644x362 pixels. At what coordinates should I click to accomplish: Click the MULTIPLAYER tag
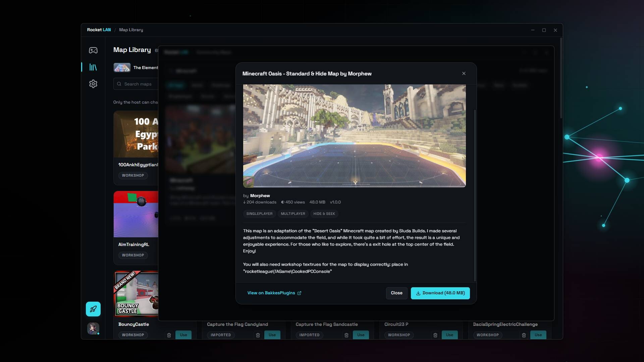[x=293, y=214]
